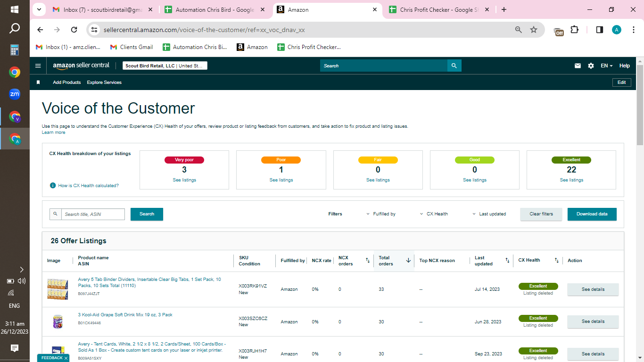Open Clients Gmail bookmark
The height and width of the screenshot is (362, 644).
click(x=132, y=47)
